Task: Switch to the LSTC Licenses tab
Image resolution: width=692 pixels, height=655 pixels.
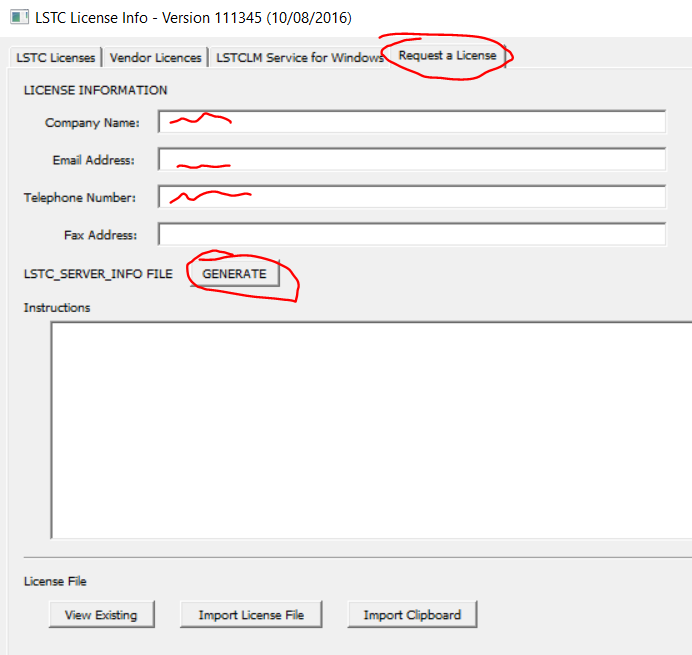Action: 56,58
